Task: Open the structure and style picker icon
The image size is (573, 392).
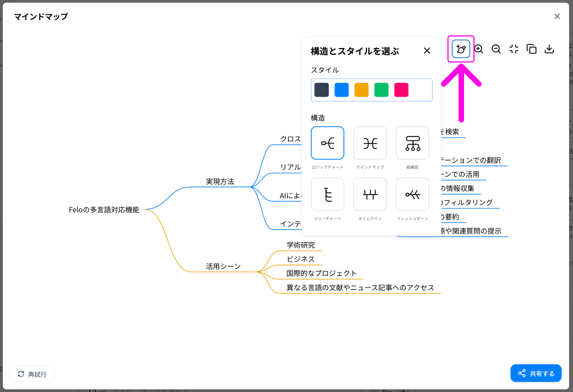Action: click(x=461, y=49)
